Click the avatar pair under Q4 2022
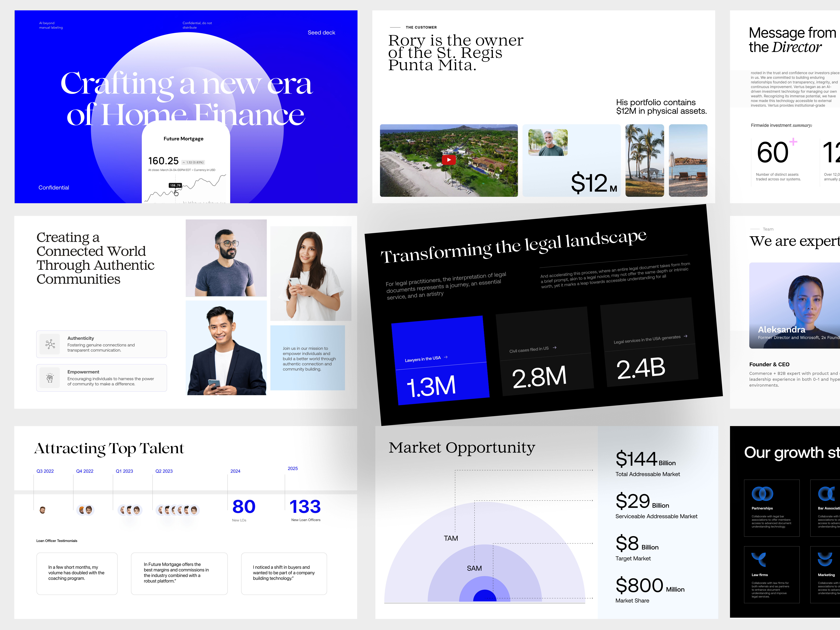The width and height of the screenshot is (840, 630). coord(85,510)
